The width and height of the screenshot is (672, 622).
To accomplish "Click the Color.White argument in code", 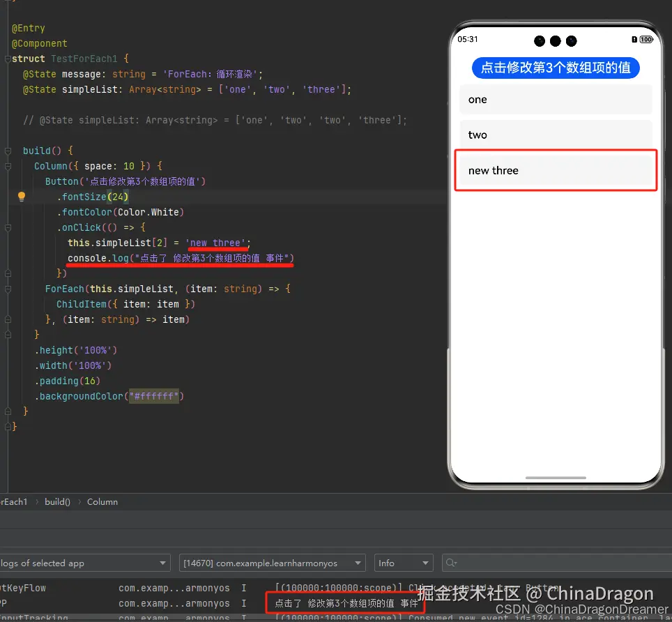I will point(148,212).
